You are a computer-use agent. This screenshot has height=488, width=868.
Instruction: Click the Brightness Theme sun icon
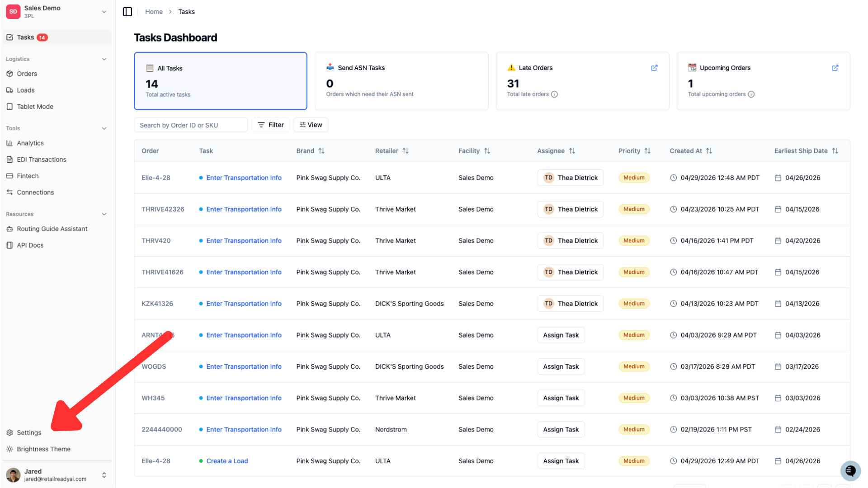coord(9,449)
